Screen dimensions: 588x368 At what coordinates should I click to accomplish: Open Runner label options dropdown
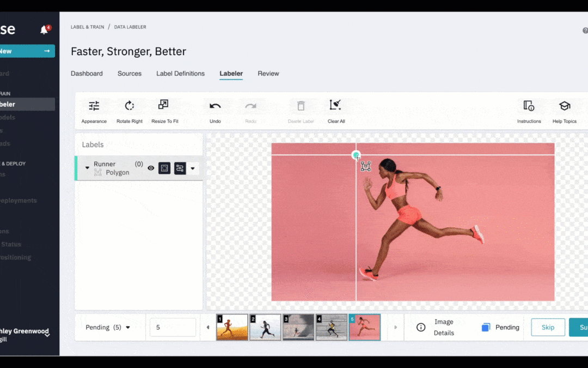click(193, 168)
